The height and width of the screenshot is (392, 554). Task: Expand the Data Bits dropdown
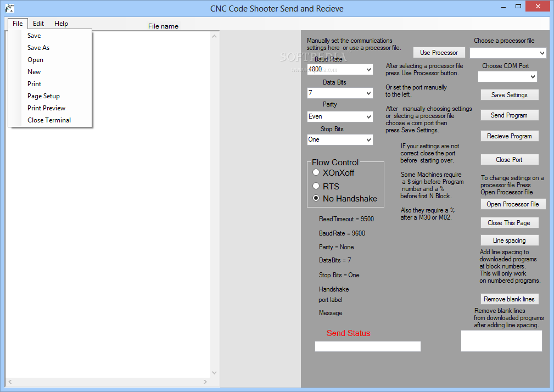(x=368, y=93)
